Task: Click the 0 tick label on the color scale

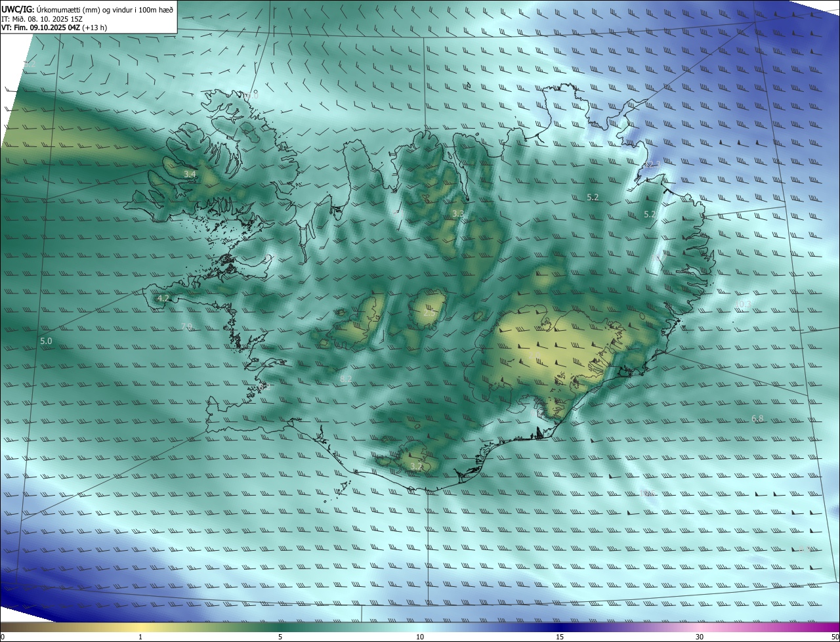Action: pyautogui.click(x=3, y=637)
